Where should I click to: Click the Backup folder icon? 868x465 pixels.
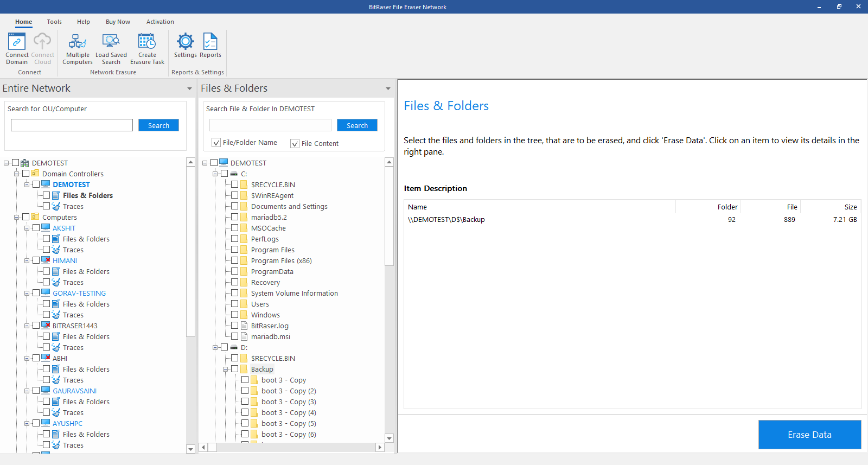click(x=244, y=369)
